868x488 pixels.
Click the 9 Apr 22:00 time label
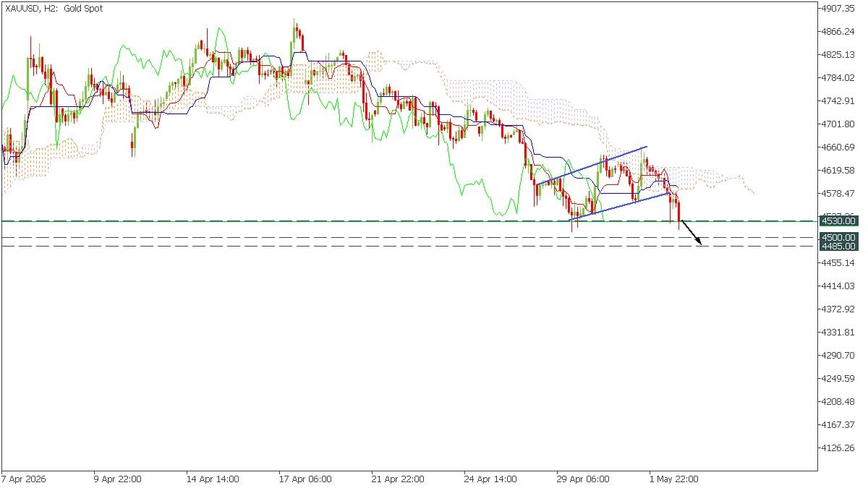[118, 479]
